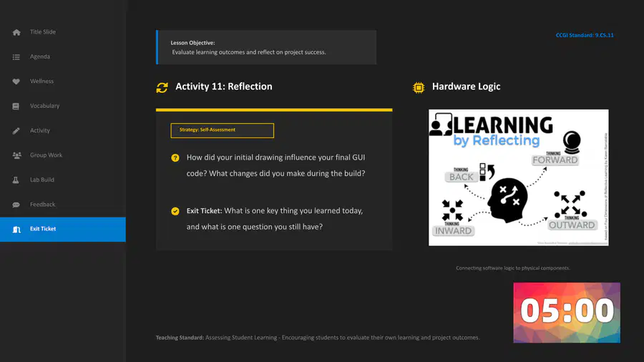
Task: Click the heart icon for Wellness
Action: pyautogui.click(x=16, y=82)
